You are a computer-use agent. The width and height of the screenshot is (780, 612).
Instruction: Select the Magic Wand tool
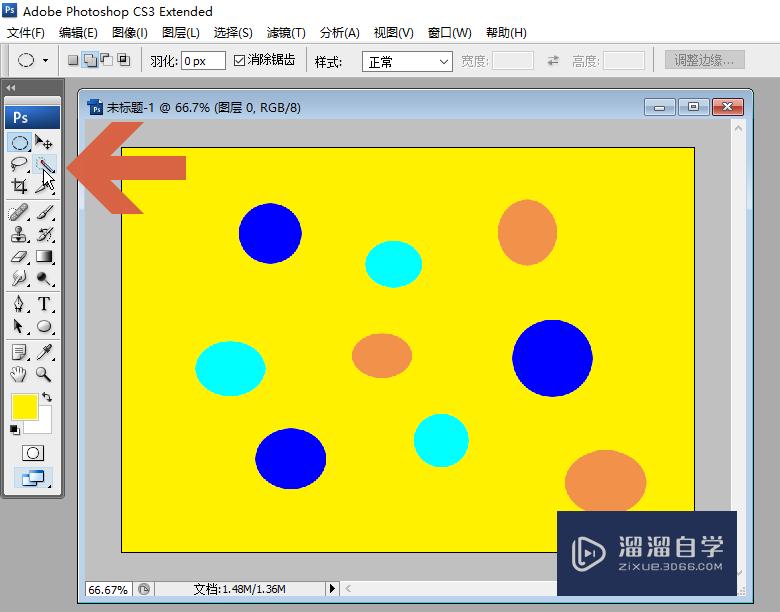point(44,164)
